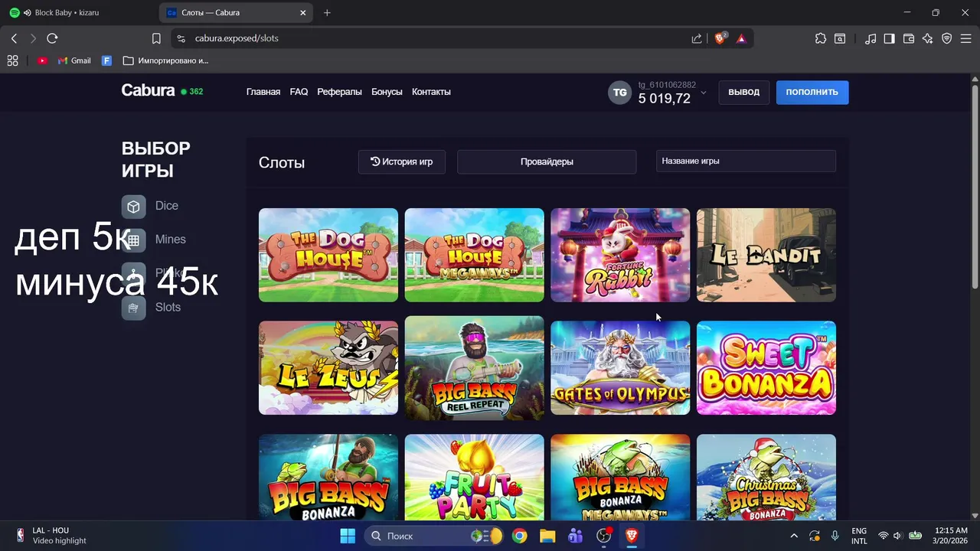Click the microphone tray icon
Image resolution: width=980 pixels, height=551 pixels.
(835, 536)
